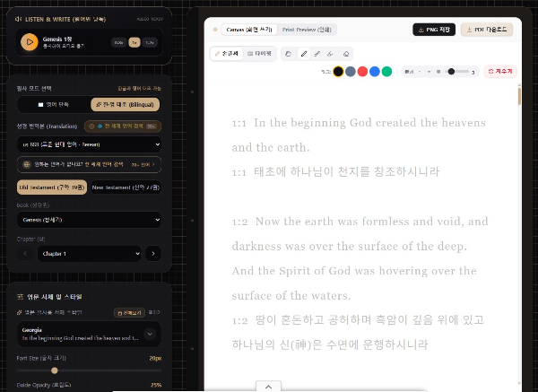
Task: Switch to the Canvas writing tab
Action: click(x=249, y=30)
